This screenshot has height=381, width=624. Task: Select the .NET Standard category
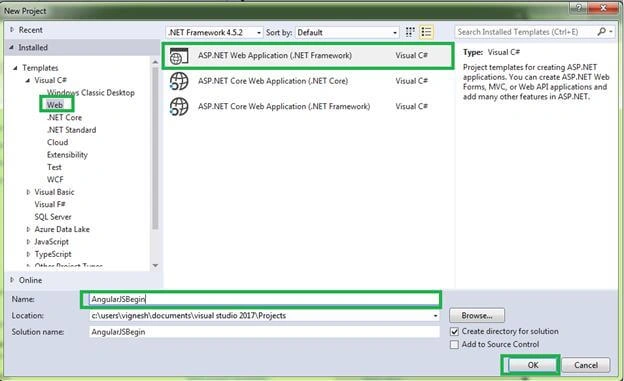(72, 130)
